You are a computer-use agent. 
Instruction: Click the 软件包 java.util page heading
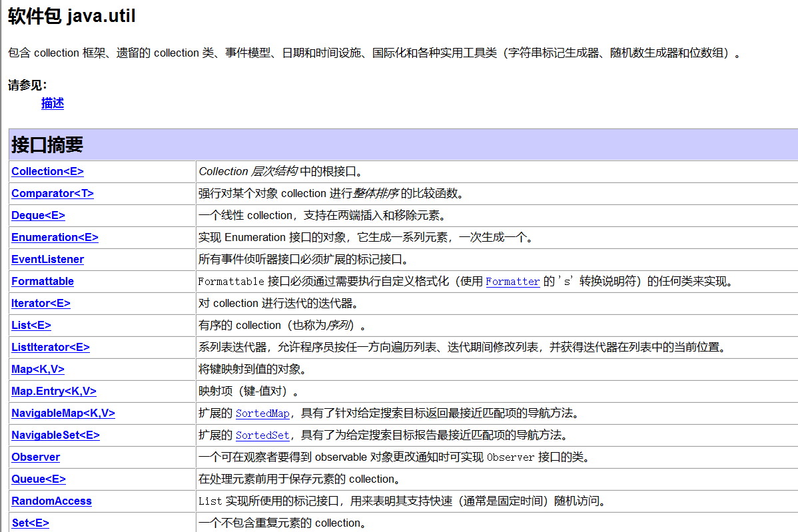(72, 16)
